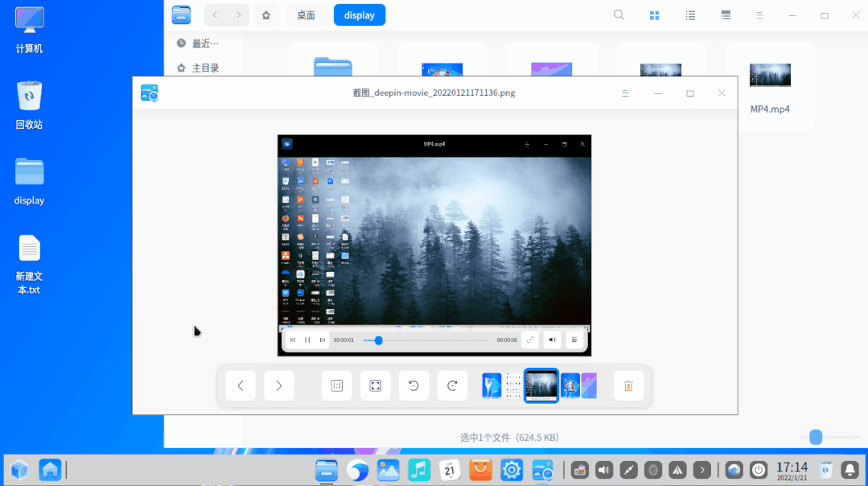The width and height of the screenshot is (868, 486).
Task: Open the power button in the dock
Action: [x=759, y=471]
